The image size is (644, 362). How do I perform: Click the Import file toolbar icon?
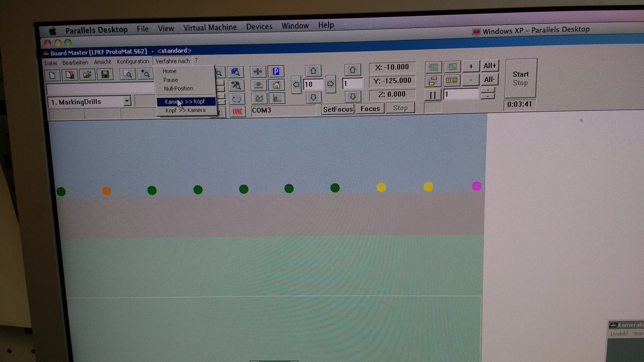click(70, 75)
